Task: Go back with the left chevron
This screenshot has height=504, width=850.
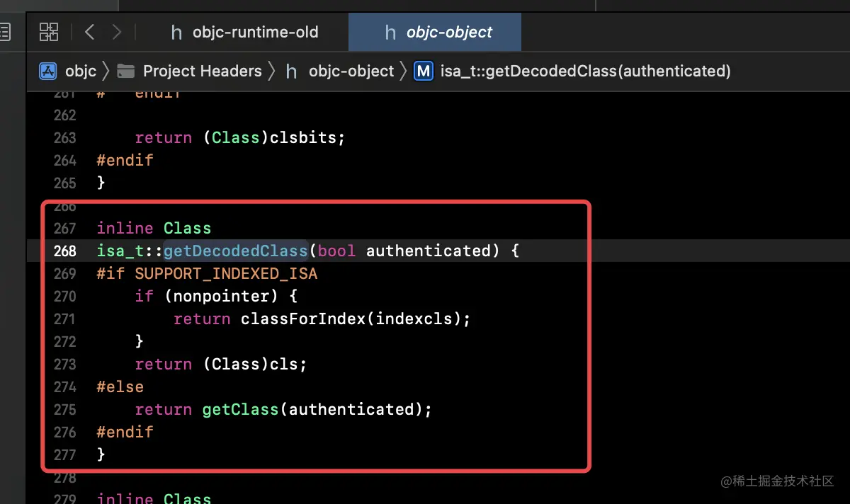Action: [x=89, y=32]
